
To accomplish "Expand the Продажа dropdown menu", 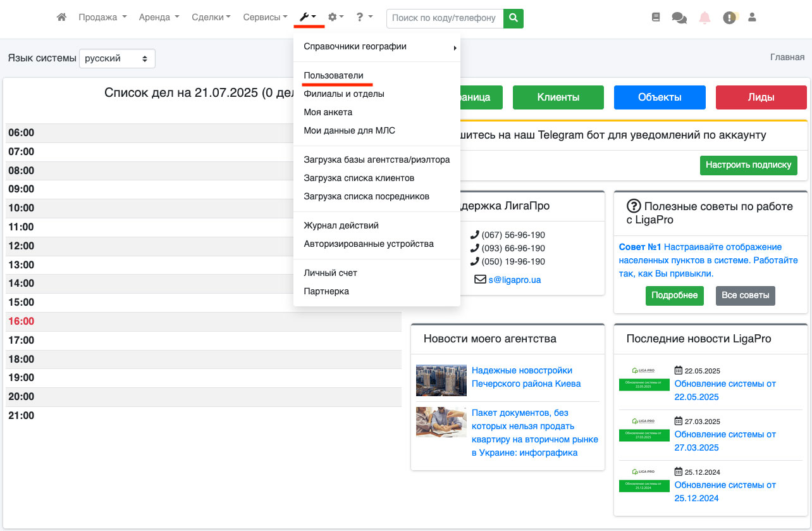I will 102,18.
